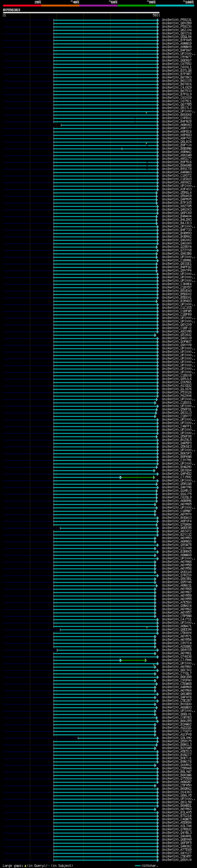Viewport: 197px width, 868px height.
Task: Open hit UniRef100_C1BUS1
Action: (x=176, y=403)
